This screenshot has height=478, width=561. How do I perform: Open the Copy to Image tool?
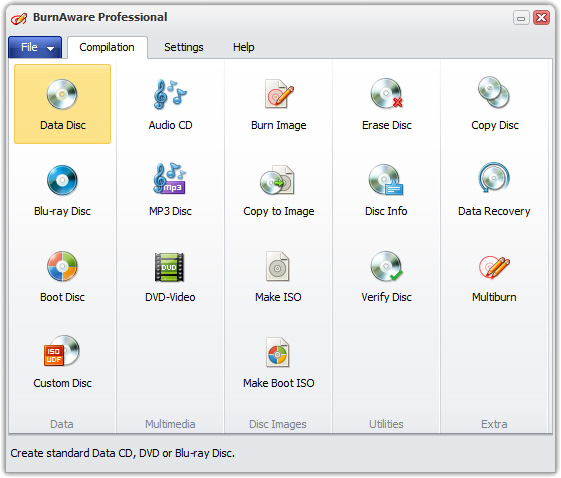278,190
